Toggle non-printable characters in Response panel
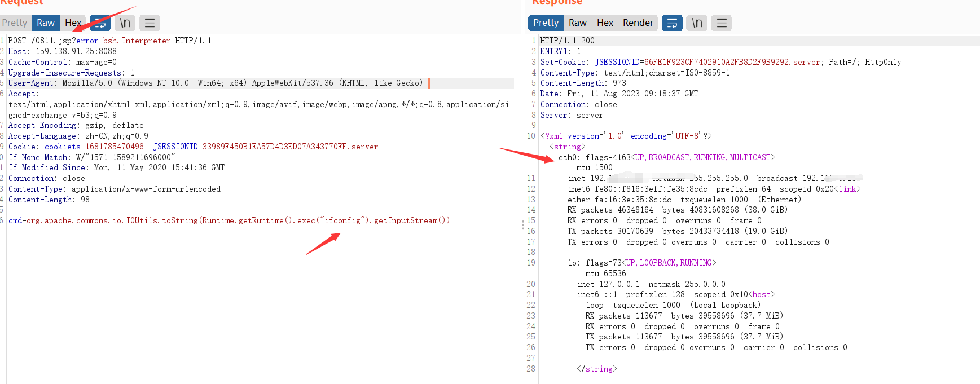Screen dimensions: 980x384 pos(697,23)
